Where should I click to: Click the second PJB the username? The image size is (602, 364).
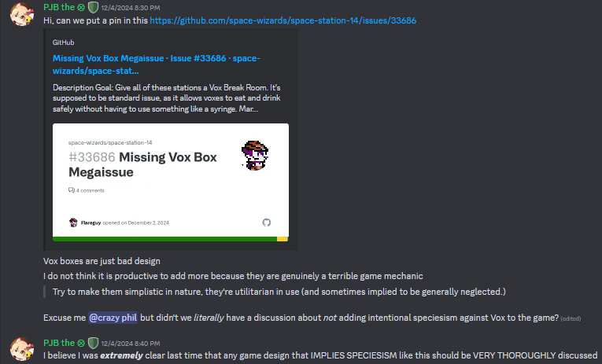coord(59,343)
